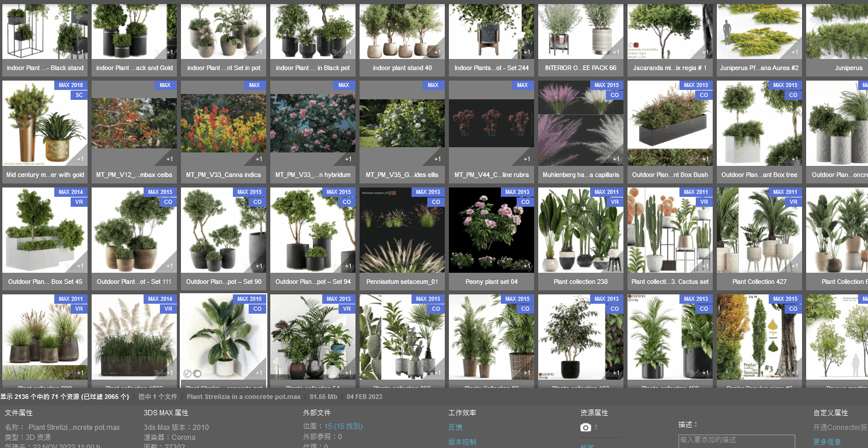Click the +1 badge on MT_PM_V33_Canna indica
This screenshot has width=868, height=448.
tap(258, 159)
